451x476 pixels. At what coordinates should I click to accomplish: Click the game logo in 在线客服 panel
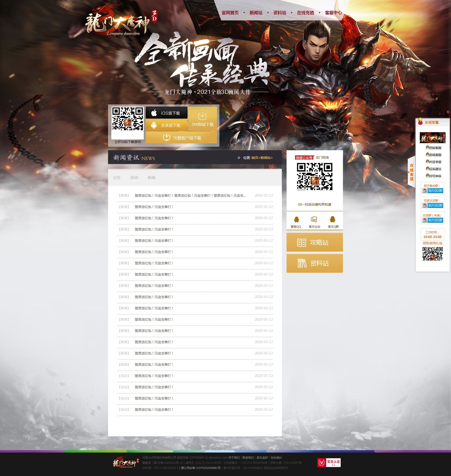432,138
